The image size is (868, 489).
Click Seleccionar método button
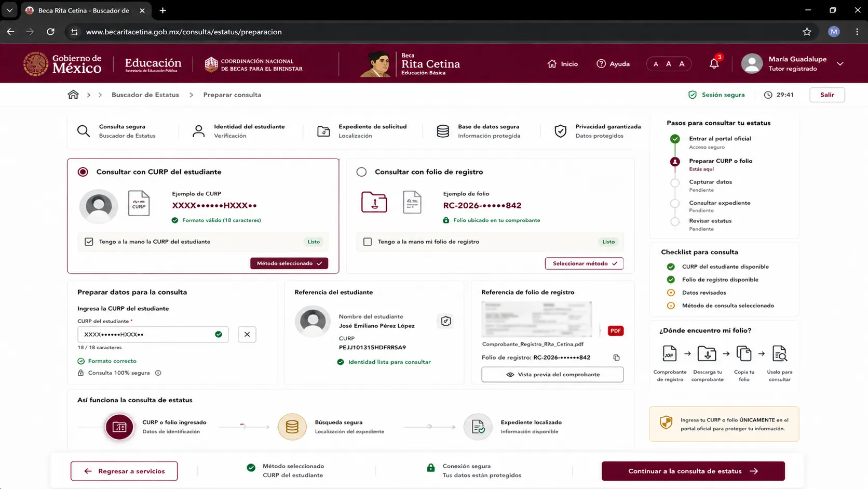pyautogui.click(x=584, y=263)
